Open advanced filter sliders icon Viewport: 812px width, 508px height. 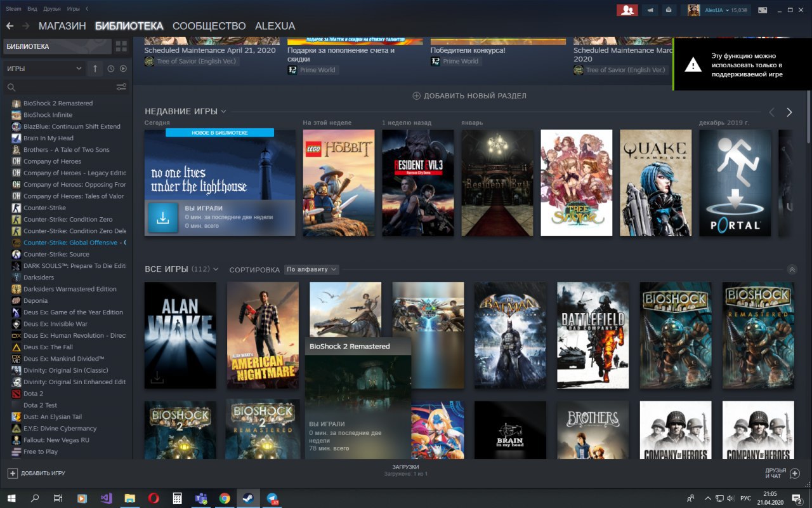[121, 87]
